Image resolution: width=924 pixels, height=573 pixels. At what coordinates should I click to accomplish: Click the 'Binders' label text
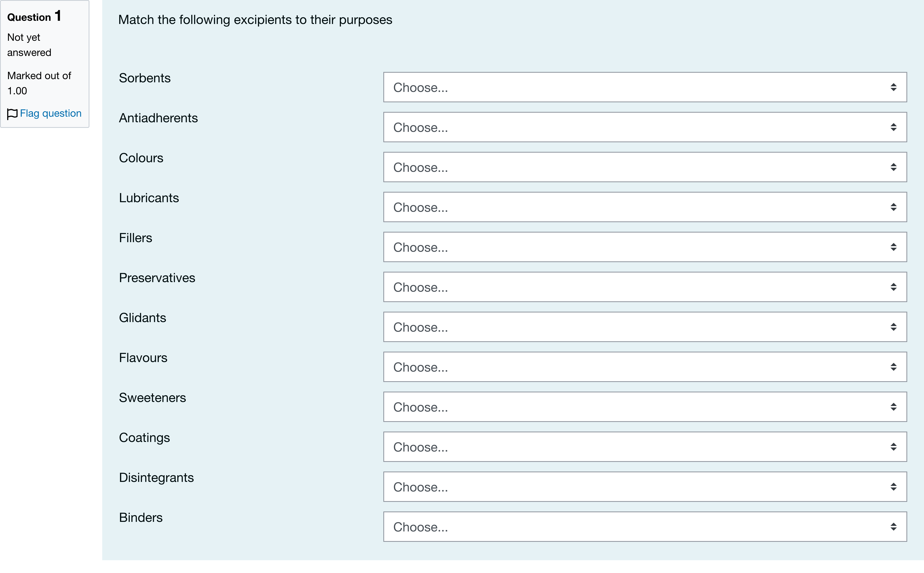point(141,518)
